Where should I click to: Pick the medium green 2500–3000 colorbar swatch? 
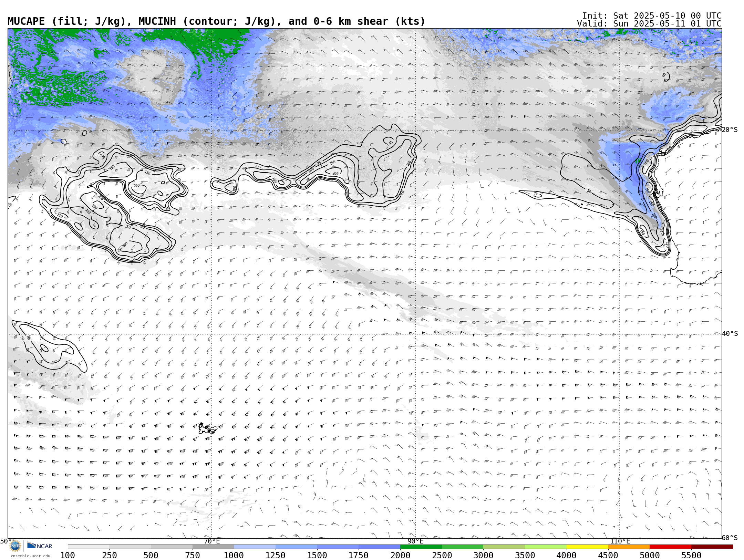point(463,547)
